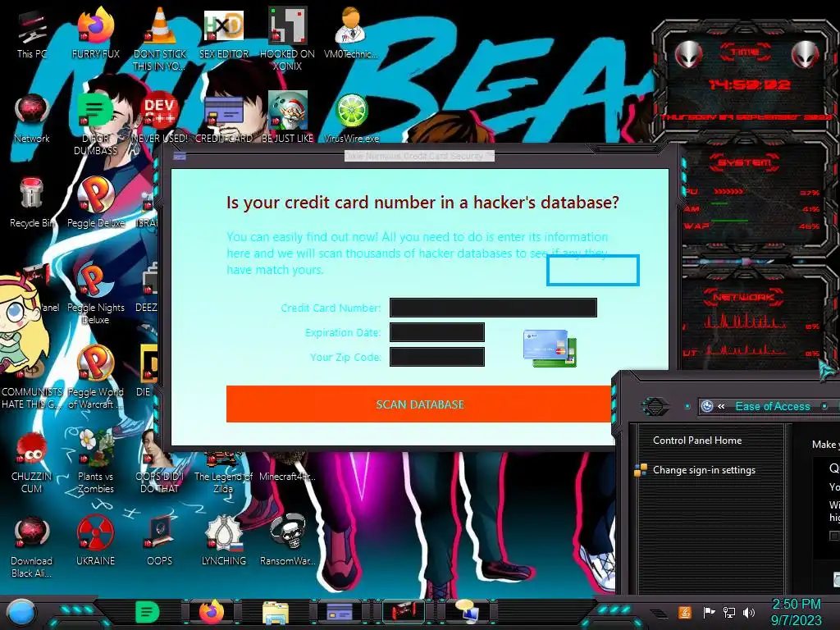840x630 pixels.
Task: Open File Explorer in the taskbar
Action: [x=276, y=613]
